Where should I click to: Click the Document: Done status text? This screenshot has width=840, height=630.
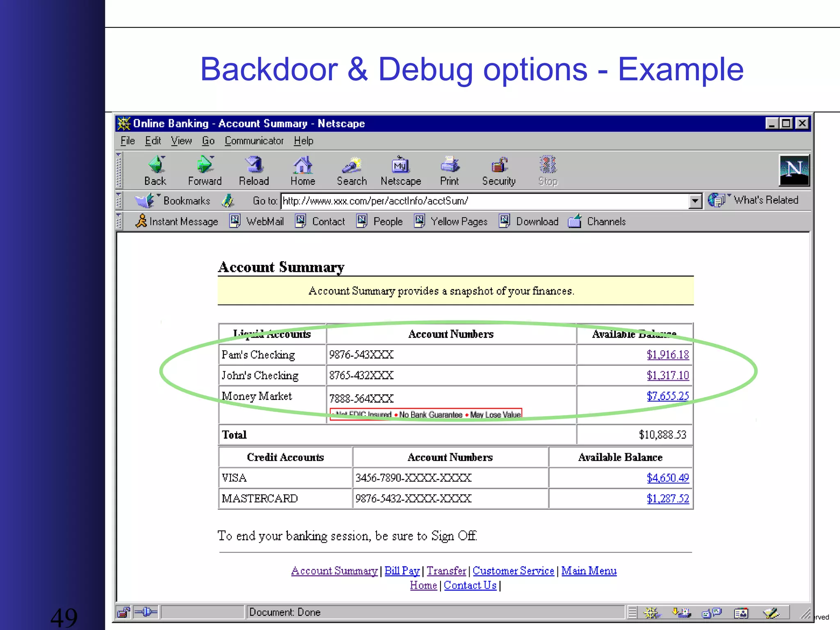[x=285, y=612]
